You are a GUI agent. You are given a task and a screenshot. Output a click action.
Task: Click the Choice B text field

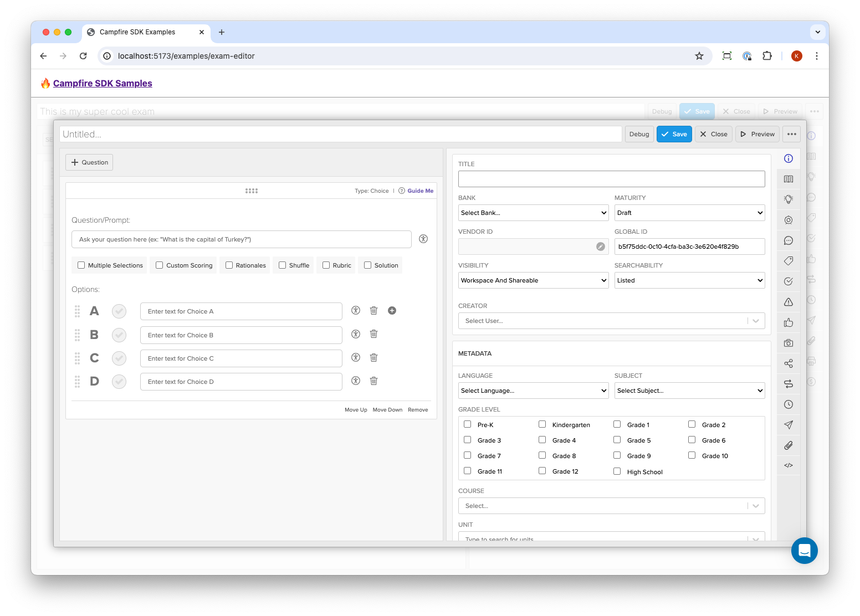tap(241, 335)
